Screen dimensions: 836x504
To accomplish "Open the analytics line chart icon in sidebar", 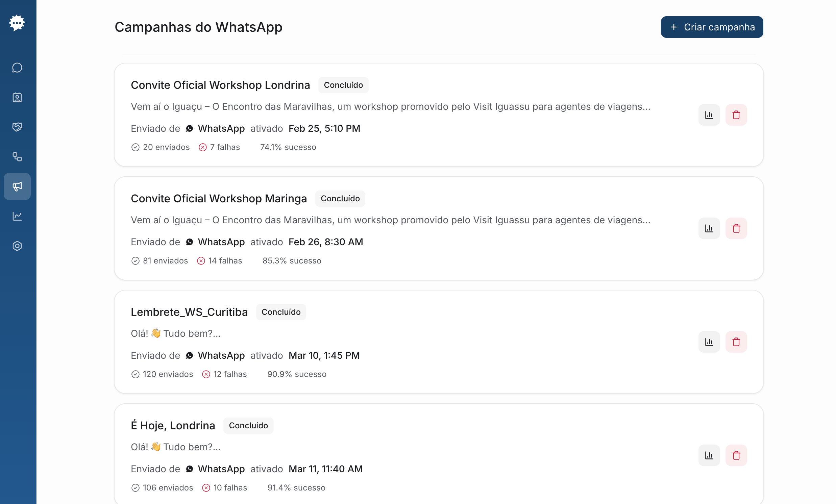I will point(17,217).
